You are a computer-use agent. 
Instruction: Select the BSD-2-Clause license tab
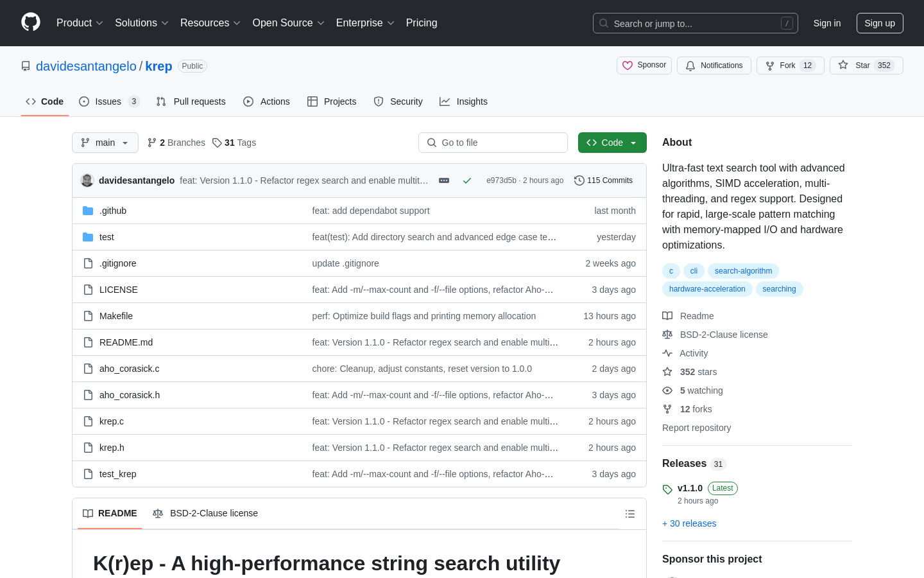205,513
